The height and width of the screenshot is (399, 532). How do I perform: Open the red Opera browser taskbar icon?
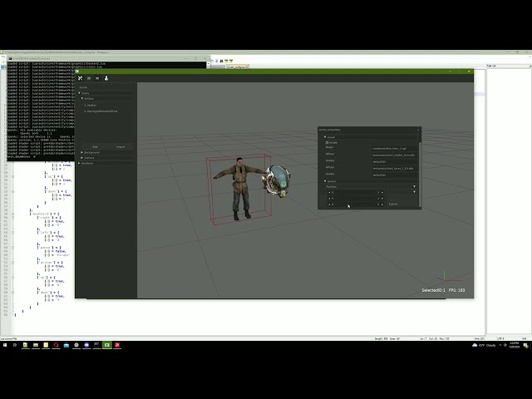(x=56, y=345)
